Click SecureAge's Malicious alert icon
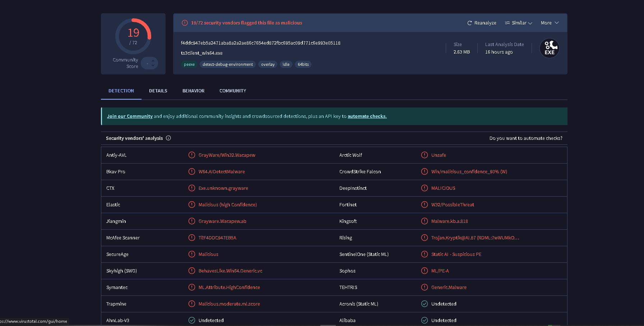This screenshot has height=326, width=644. pos(192,254)
